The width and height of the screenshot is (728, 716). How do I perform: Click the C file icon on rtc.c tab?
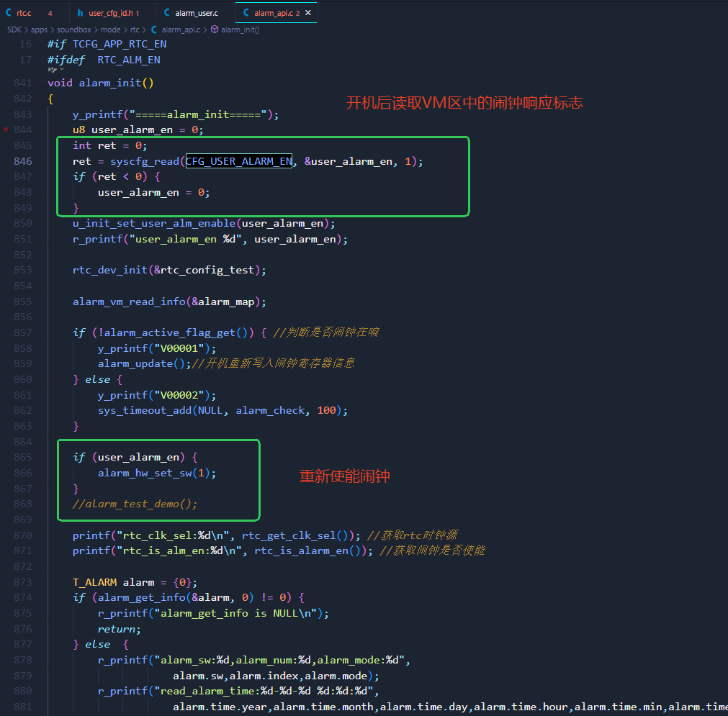pos(9,13)
